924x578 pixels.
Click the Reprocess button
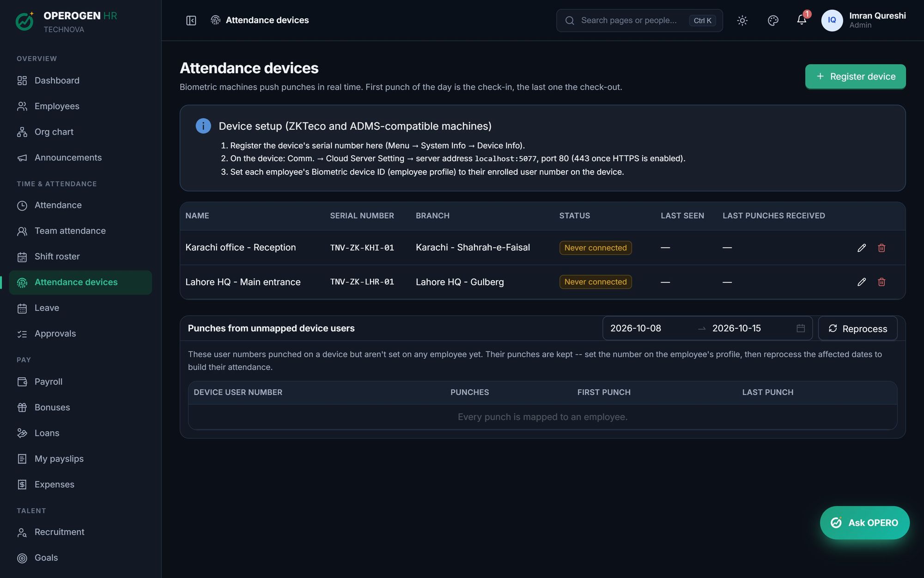pyautogui.click(x=857, y=328)
